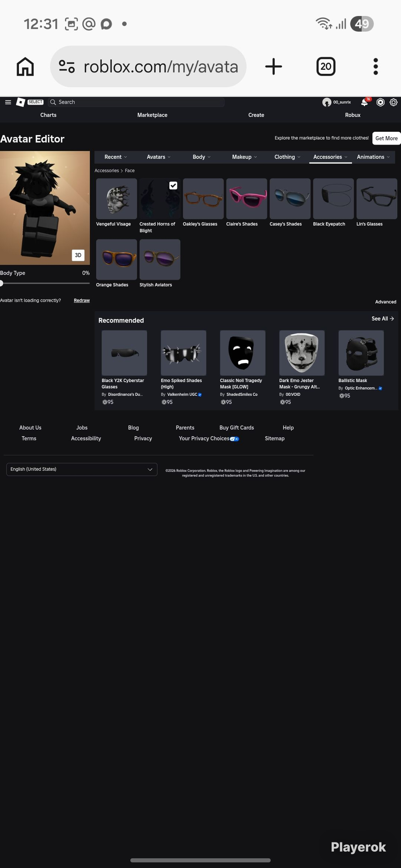Expand the Makeup dropdown tab
401x868 pixels.
[x=244, y=157]
